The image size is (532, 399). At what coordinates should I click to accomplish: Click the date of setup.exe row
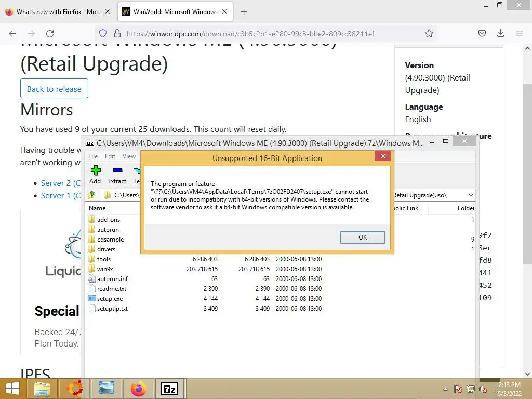[x=299, y=299]
